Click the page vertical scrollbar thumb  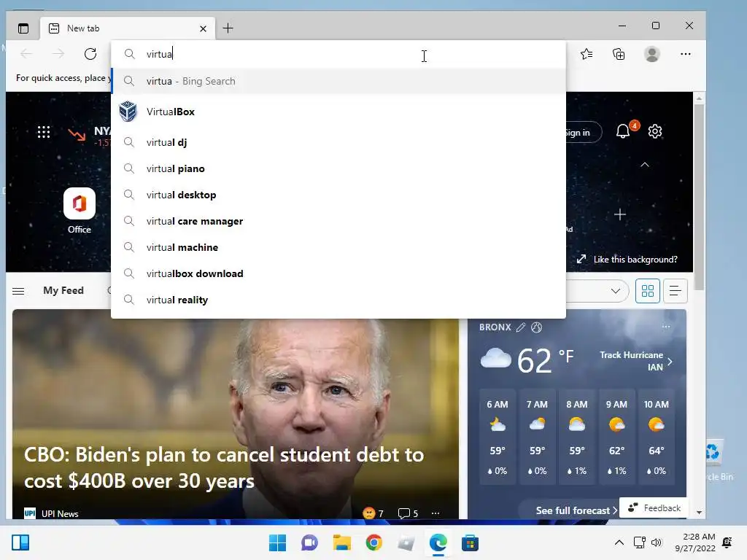[699, 197]
